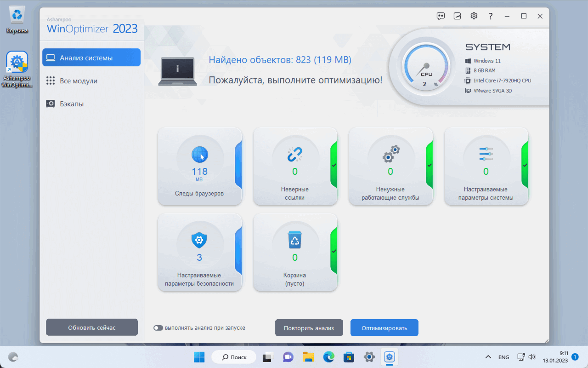Open the video chat taskbar icon
Image resolution: width=588 pixels, height=368 pixels.
288,357
